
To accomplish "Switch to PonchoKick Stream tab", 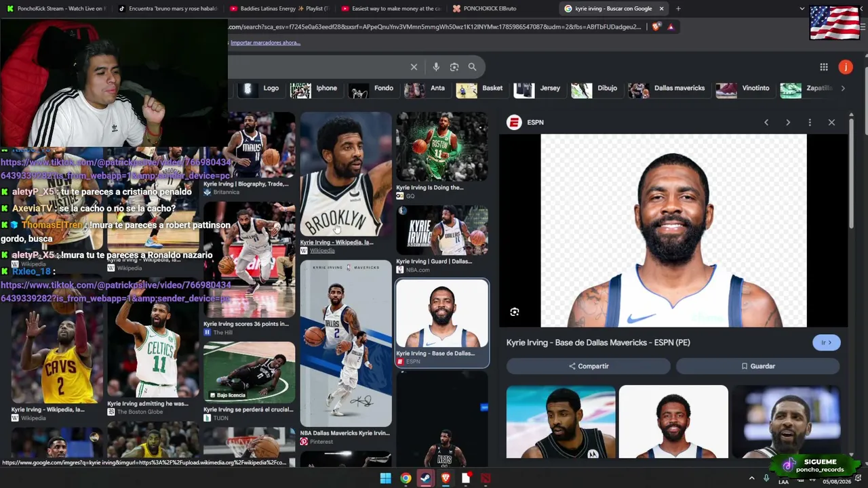I will (x=56, y=9).
